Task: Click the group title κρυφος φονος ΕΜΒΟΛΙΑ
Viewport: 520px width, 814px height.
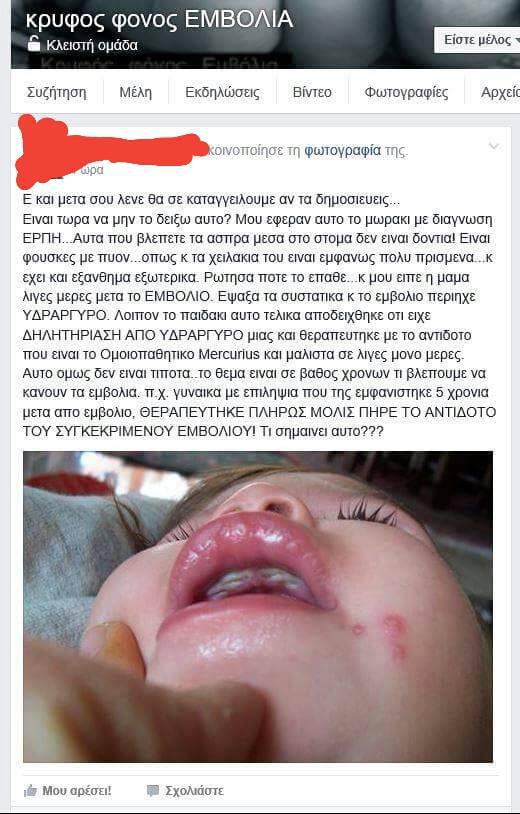Action: tap(159, 19)
